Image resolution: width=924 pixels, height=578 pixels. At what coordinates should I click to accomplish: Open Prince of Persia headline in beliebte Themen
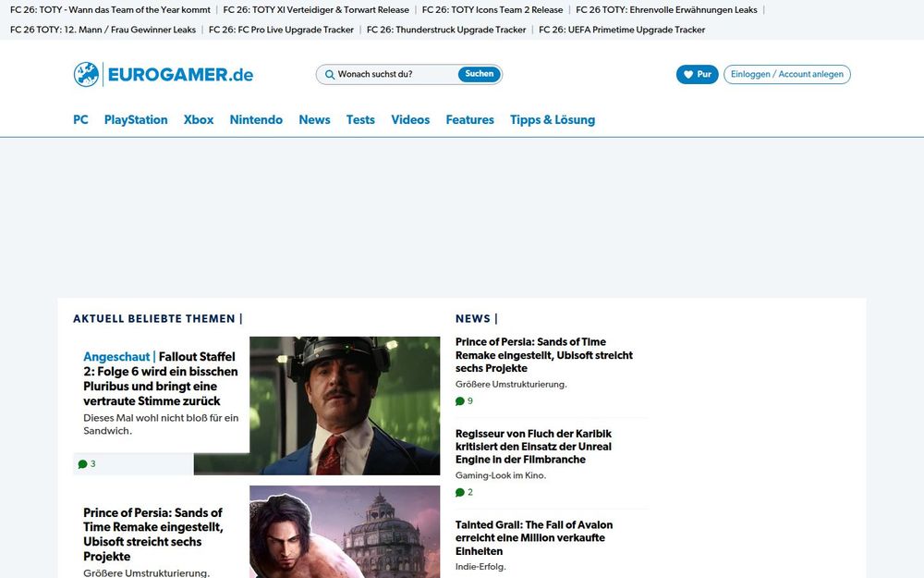pyautogui.click(x=153, y=535)
